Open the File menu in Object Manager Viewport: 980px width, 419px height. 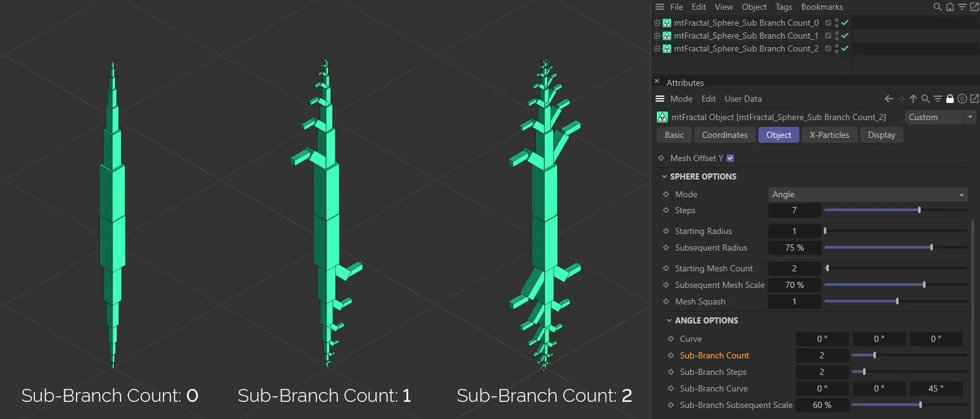click(x=676, y=7)
